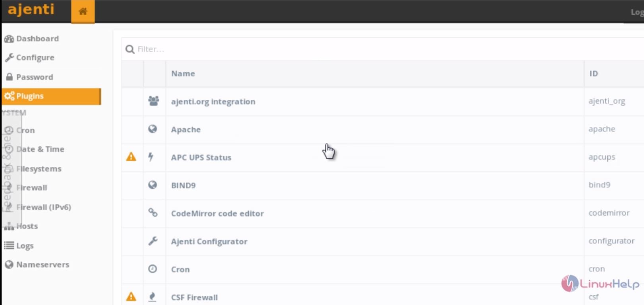The image size is (644, 305).
Task: Click the APC UPS Status bolt icon
Action: pos(151,157)
